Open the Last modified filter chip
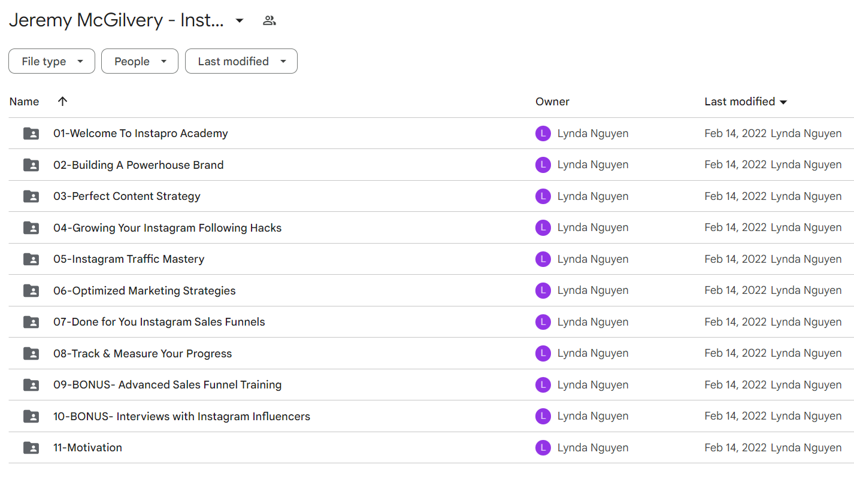Image resolution: width=854 pixels, height=504 pixels. coord(241,61)
